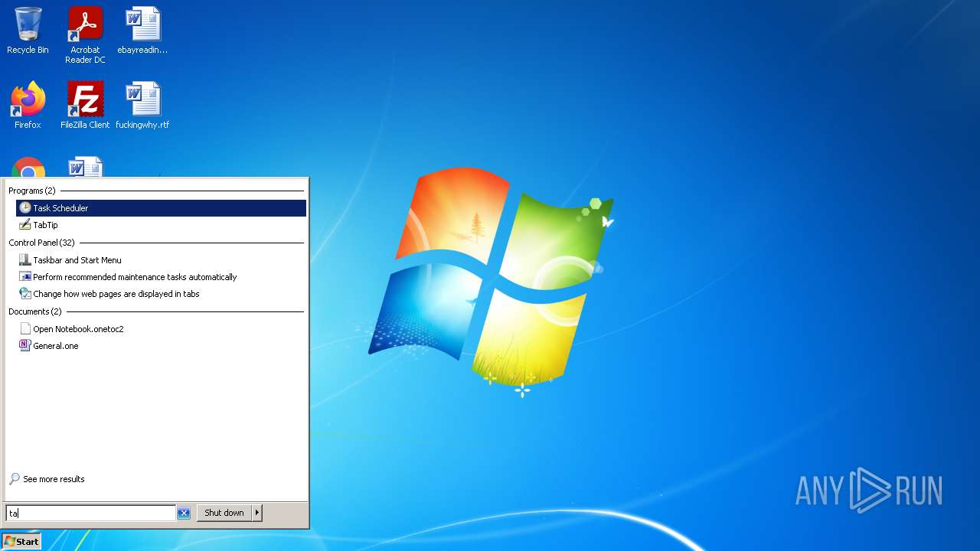Click the Shut down button

coord(224,513)
